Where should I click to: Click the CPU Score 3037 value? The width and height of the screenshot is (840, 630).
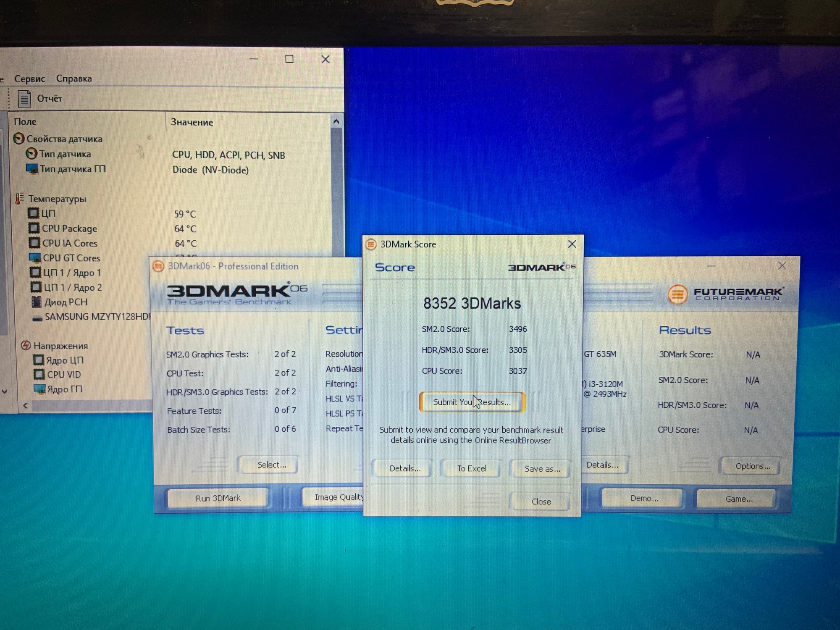pos(518,371)
